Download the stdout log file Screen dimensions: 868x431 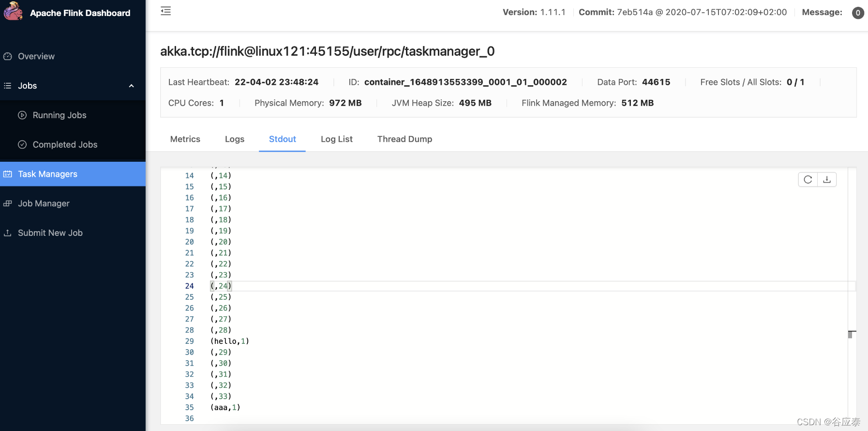pyautogui.click(x=827, y=180)
